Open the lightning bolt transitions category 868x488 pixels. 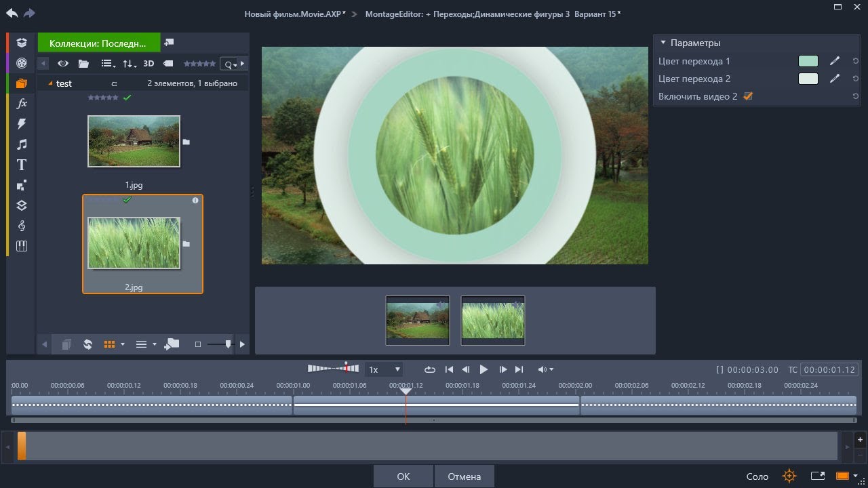[22, 124]
